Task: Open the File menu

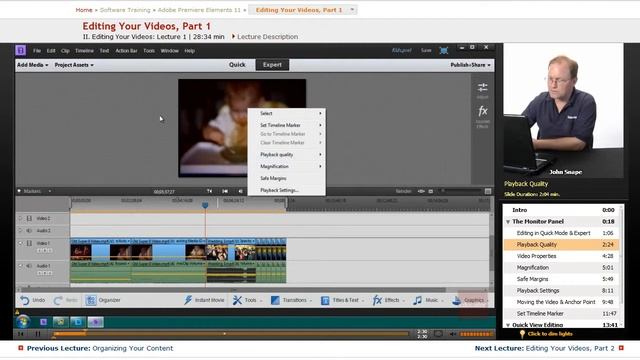Action: [x=37, y=51]
